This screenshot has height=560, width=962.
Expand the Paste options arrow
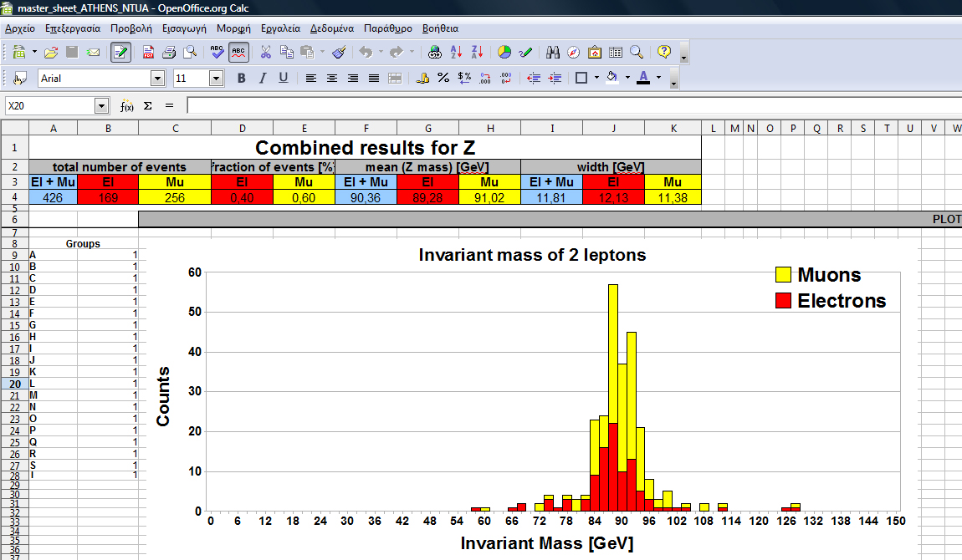322,53
